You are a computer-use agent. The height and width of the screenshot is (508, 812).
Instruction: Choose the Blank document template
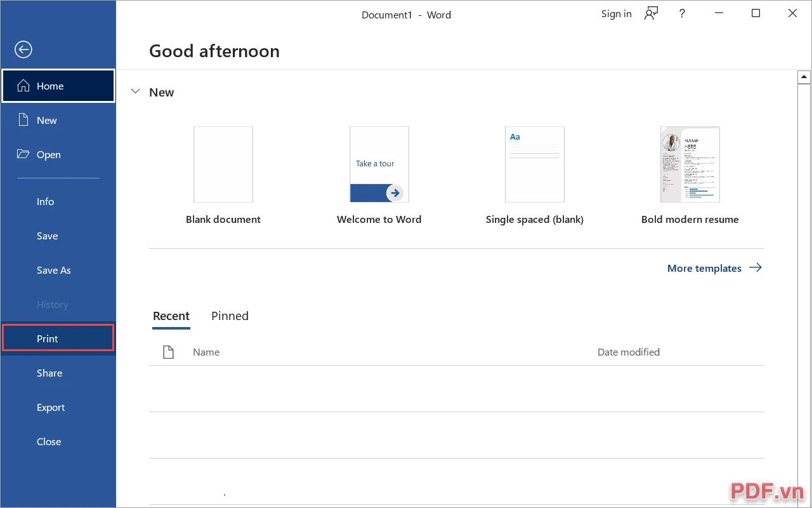point(223,176)
